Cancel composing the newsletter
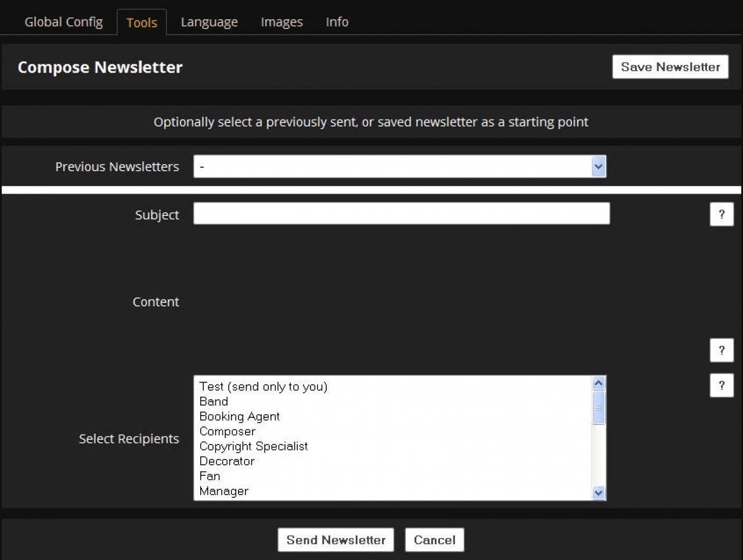Viewport: 743px width, 560px height. pyautogui.click(x=434, y=540)
